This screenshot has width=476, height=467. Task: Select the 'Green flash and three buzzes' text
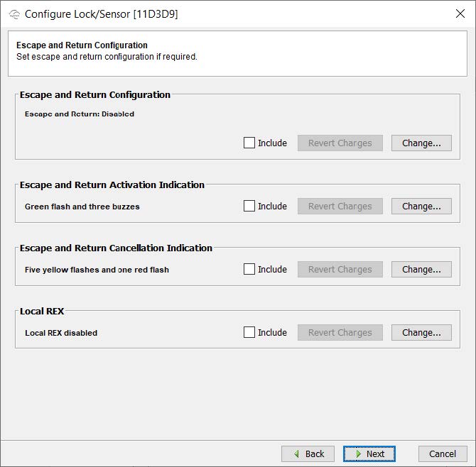click(x=82, y=207)
